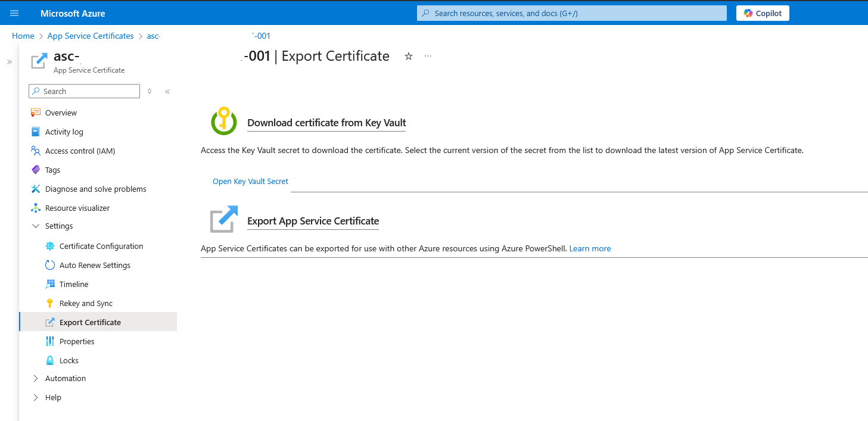The image size is (868, 421).
Task: Click the Resource visualizer icon
Action: tap(36, 208)
